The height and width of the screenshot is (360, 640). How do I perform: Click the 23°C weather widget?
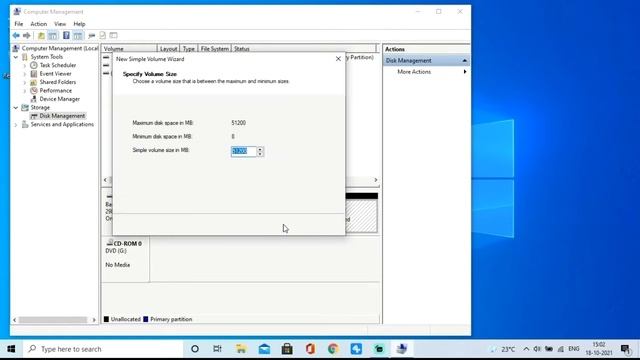[x=503, y=349]
